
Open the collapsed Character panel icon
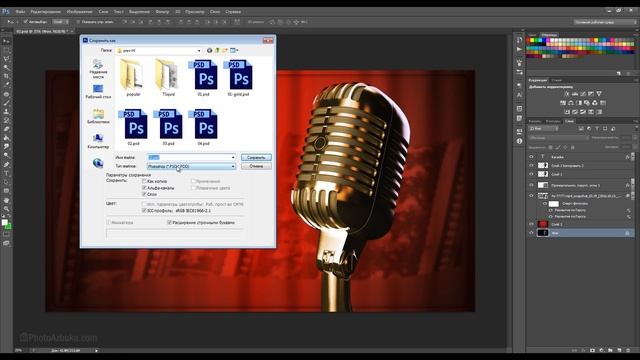point(519,95)
